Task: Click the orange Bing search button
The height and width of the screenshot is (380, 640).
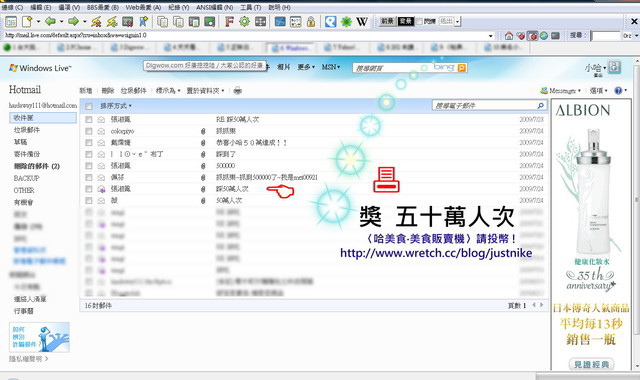Action: [x=462, y=68]
